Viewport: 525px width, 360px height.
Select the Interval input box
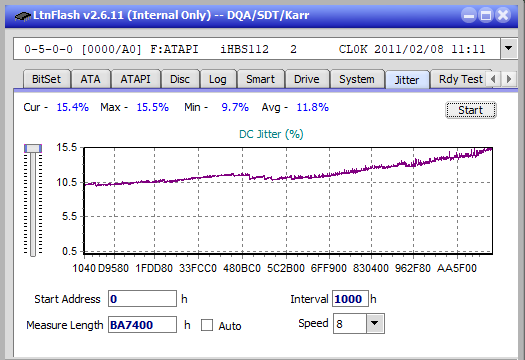(350, 299)
